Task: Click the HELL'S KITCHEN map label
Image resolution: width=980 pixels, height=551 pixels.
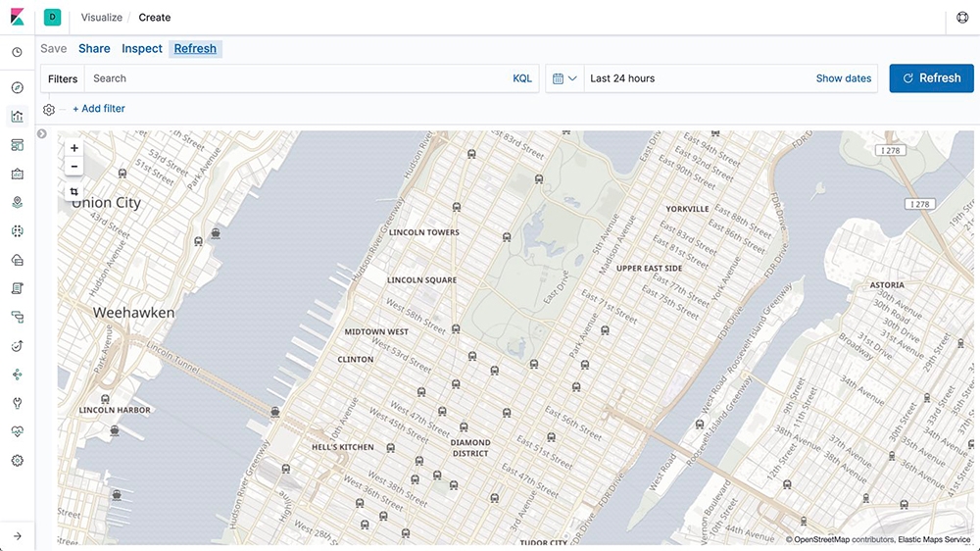Action: pos(342,447)
